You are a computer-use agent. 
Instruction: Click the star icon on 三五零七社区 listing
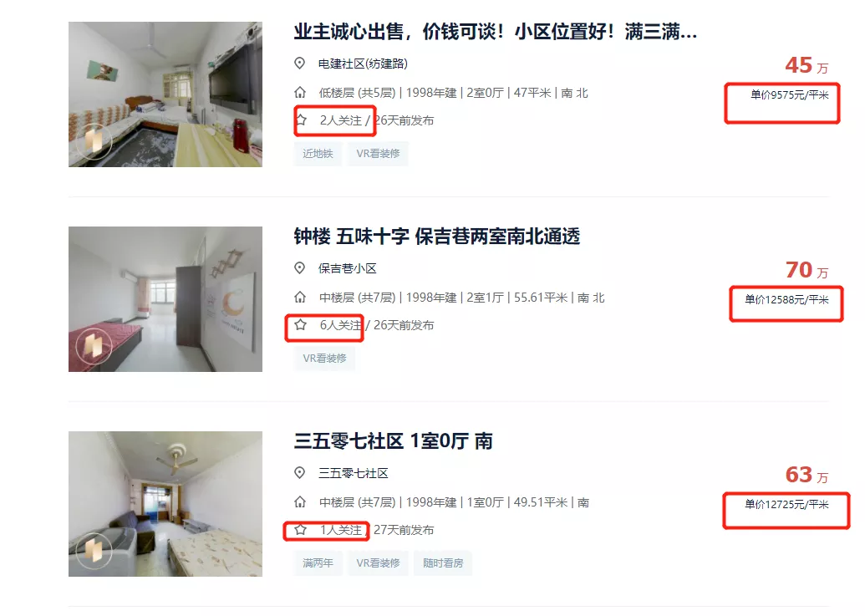tap(300, 529)
